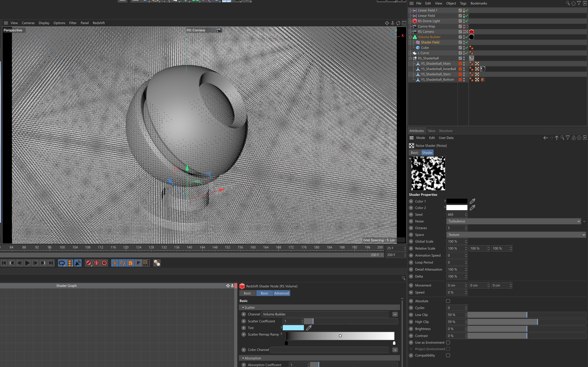Screen dimensions: 588x367
Task: Toggle the red Autokeying icon
Action: 96,263
